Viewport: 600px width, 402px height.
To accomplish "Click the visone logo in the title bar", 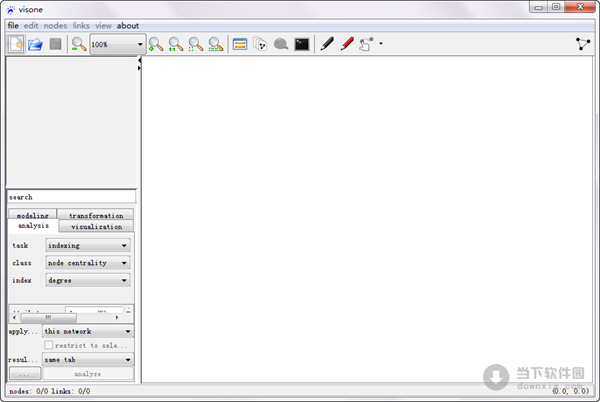I will point(11,10).
